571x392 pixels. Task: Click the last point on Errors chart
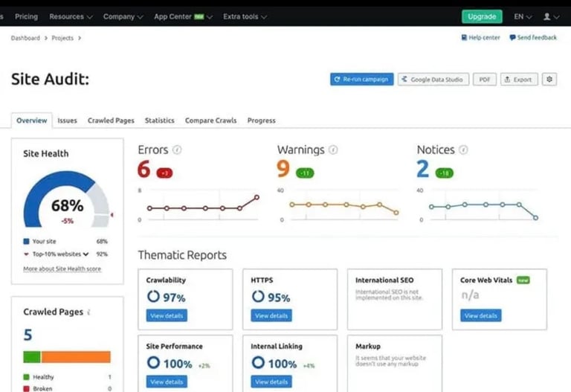point(257,197)
